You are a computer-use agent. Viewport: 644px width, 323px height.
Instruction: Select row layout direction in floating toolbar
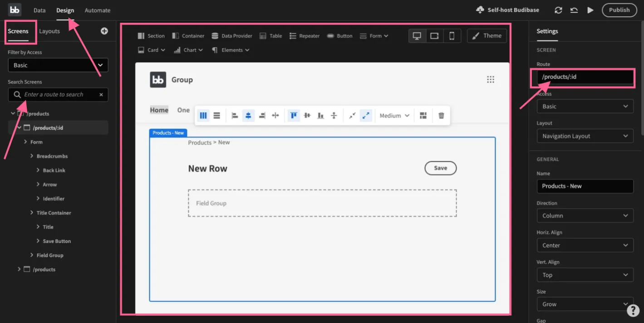coord(216,115)
